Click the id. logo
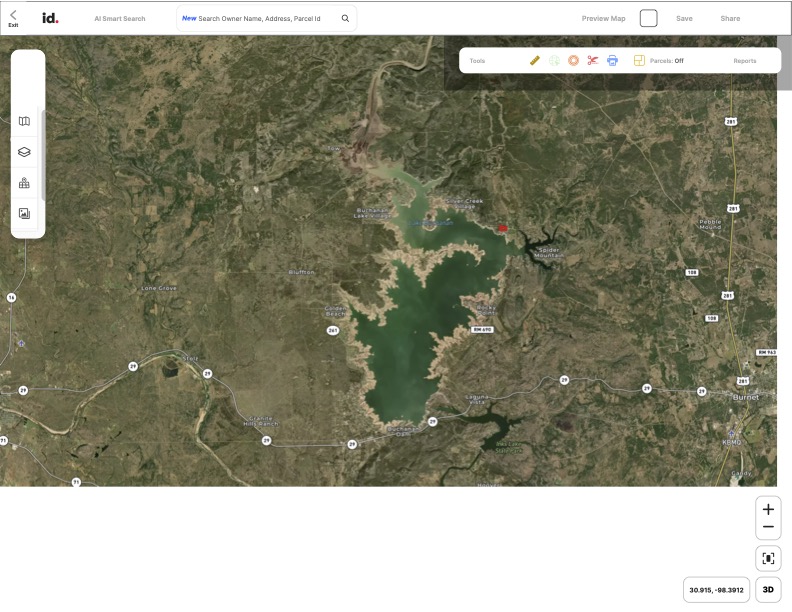 (x=50, y=18)
